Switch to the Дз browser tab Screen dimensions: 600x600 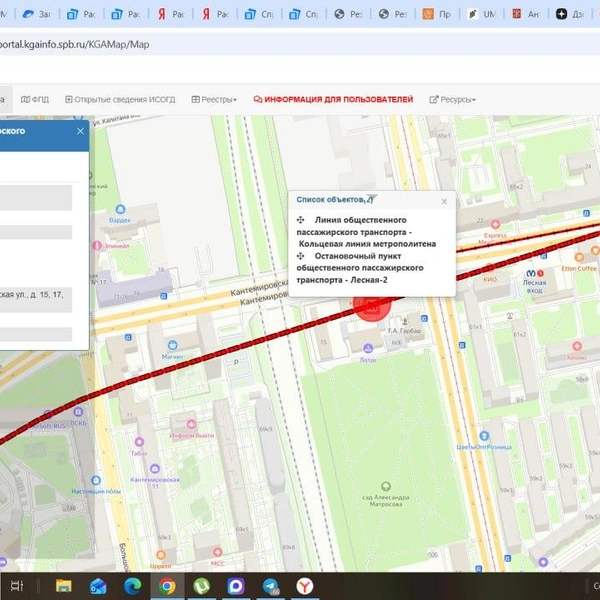pos(570,14)
